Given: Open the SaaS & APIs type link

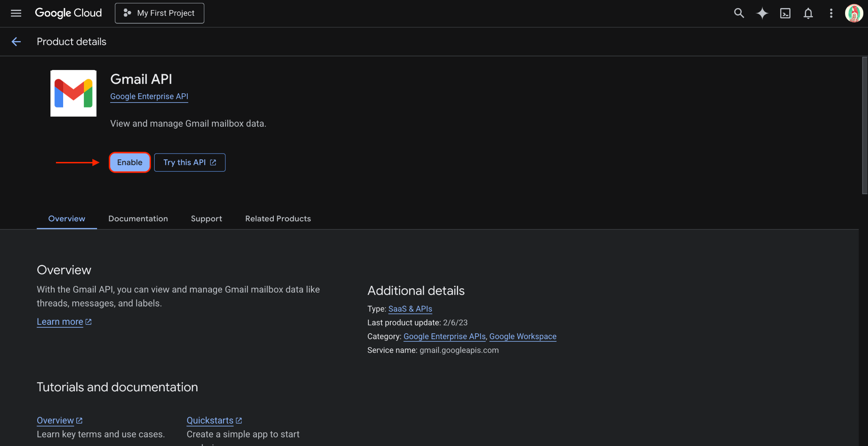Looking at the screenshot, I should click(410, 309).
